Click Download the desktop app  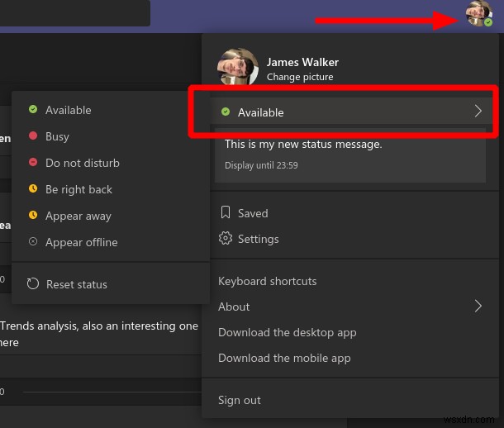coord(287,333)
